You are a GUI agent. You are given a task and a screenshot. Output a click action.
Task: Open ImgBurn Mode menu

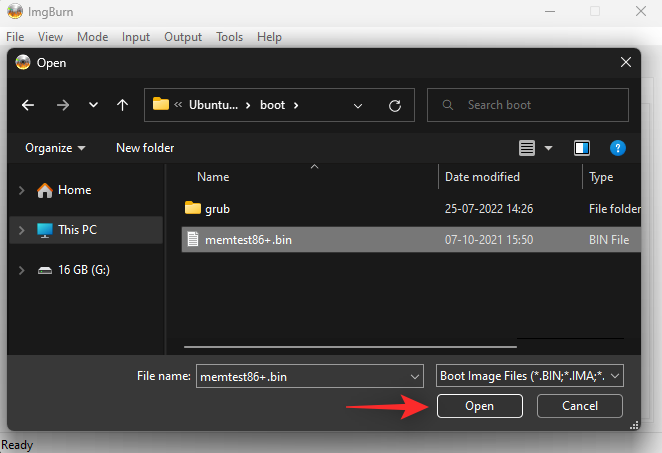[x=92, y=37]
